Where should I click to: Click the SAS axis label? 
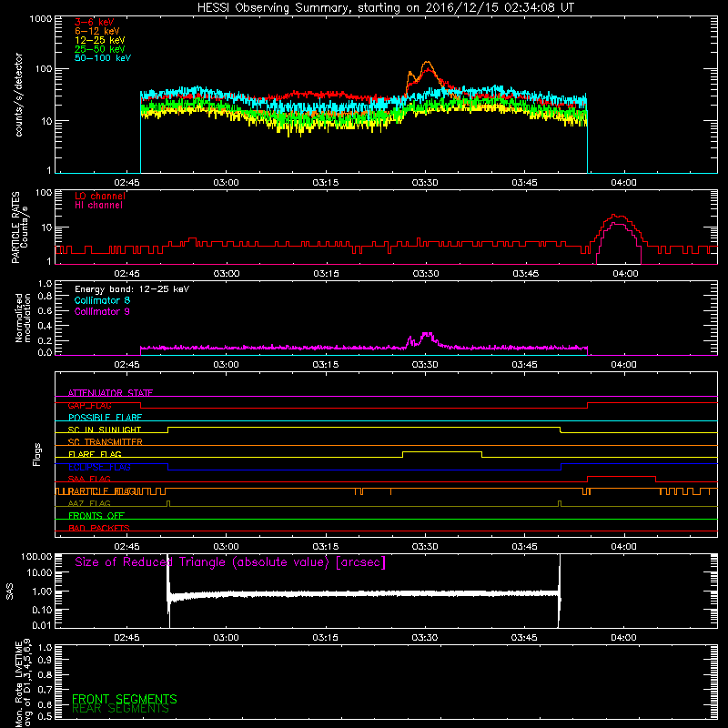point(10,591)
